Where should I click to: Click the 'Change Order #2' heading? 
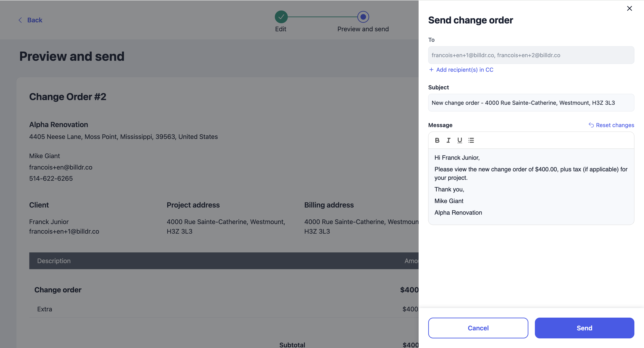[x=68, y=97]
